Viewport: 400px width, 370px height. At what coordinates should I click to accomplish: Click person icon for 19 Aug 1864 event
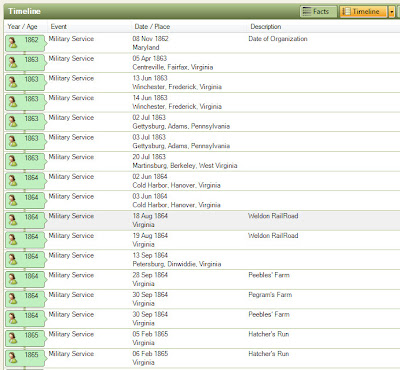click(13, 239)
